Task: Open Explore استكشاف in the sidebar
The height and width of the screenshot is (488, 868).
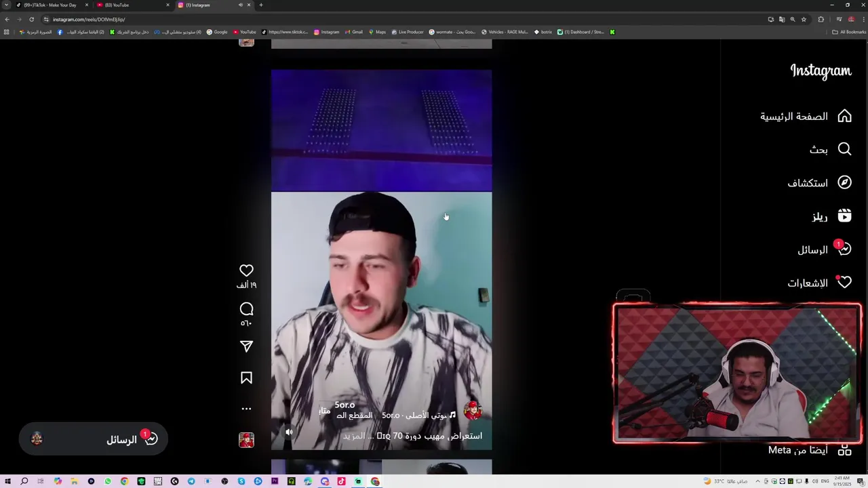Action: tap(819, 183)
